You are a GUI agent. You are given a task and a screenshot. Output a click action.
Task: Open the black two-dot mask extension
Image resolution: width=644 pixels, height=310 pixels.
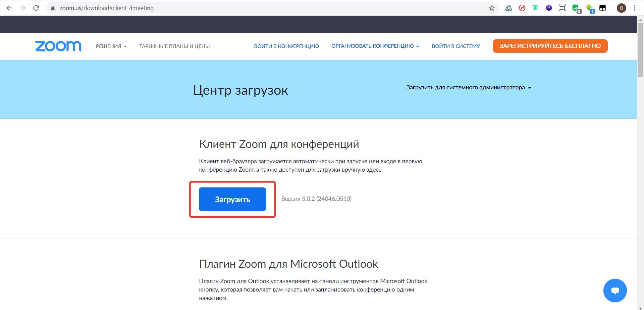(603, 8)
